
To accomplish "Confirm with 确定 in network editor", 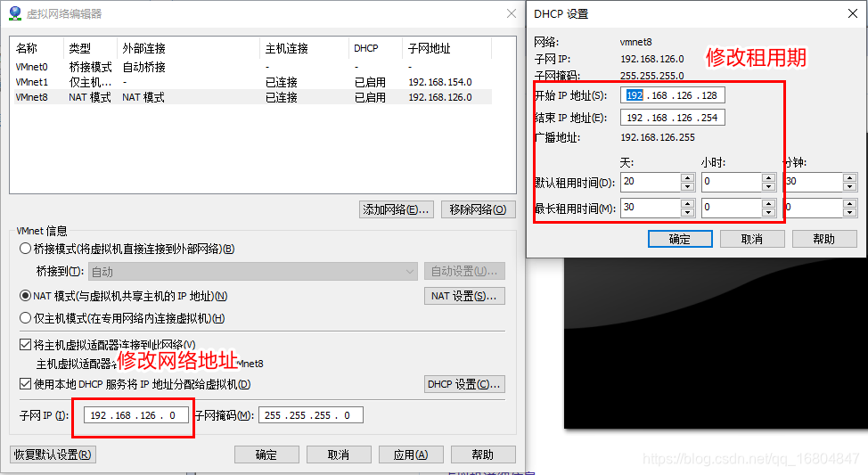I will click(x=266, y=455).
